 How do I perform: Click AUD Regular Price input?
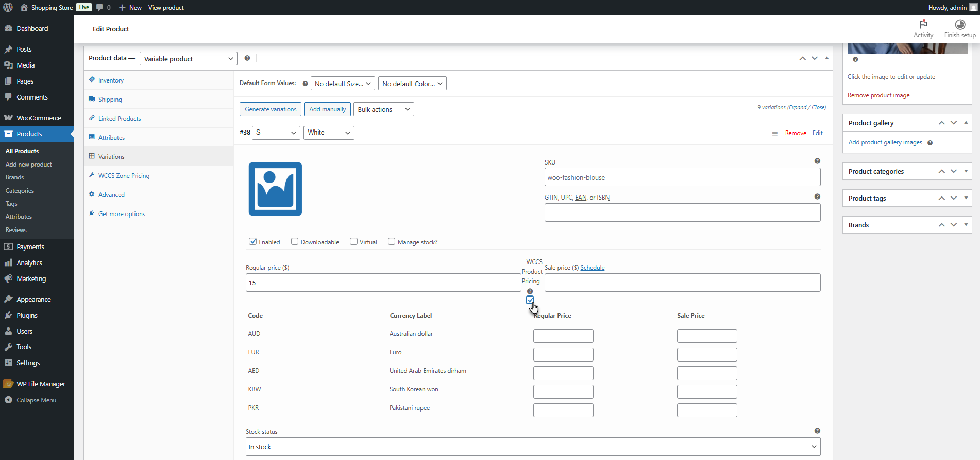coord(563,336)
